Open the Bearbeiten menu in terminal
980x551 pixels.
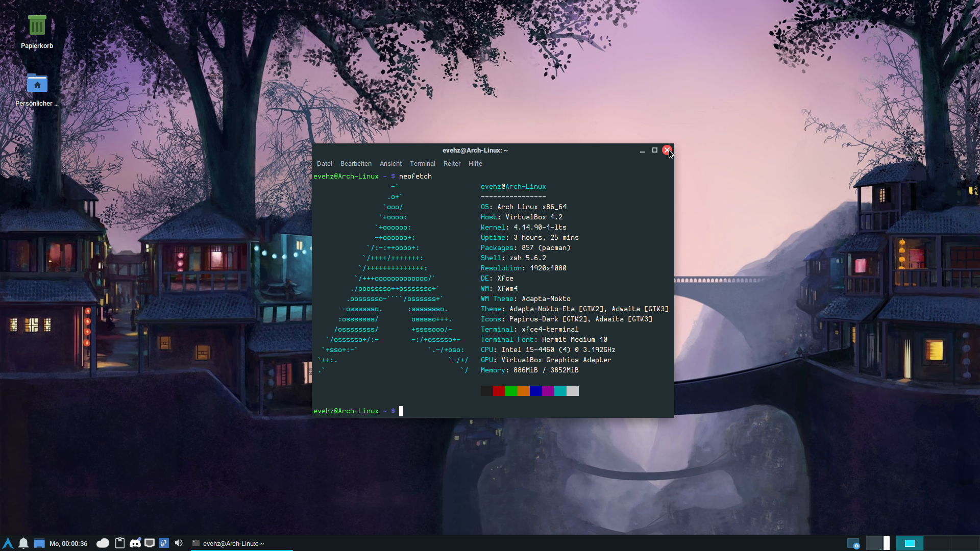coord(356,164)
